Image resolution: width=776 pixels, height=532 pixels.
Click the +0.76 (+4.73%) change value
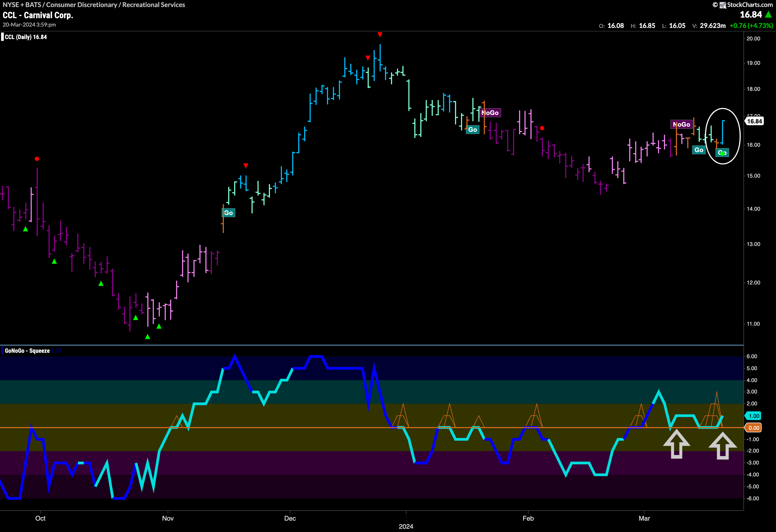click(x=751, y=26)
